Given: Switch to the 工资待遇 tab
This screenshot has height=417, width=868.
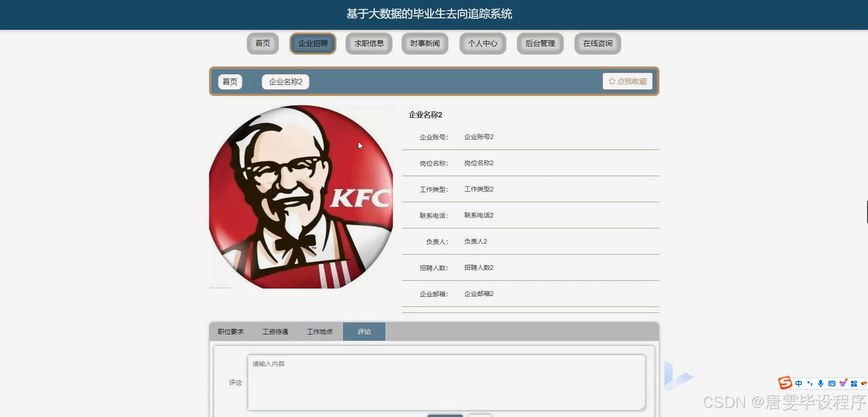Looking at the screenshot, I should (275, 332).
